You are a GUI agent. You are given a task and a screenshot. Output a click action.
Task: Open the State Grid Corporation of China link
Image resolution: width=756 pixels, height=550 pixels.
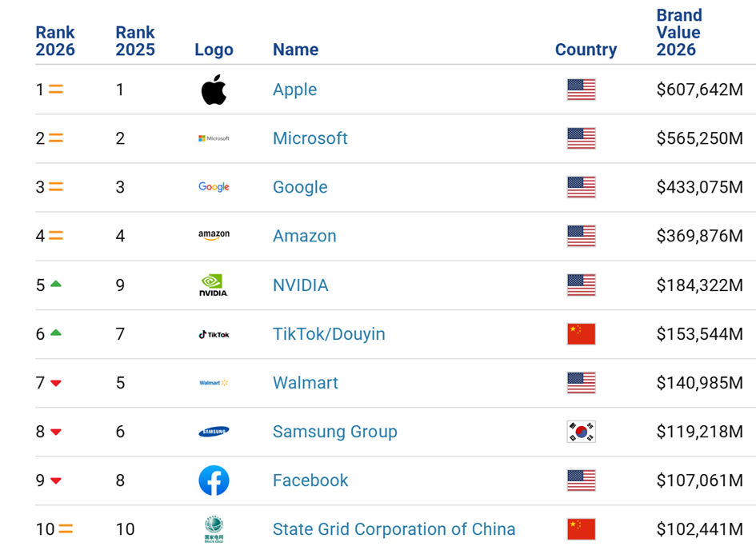point(394,529)
